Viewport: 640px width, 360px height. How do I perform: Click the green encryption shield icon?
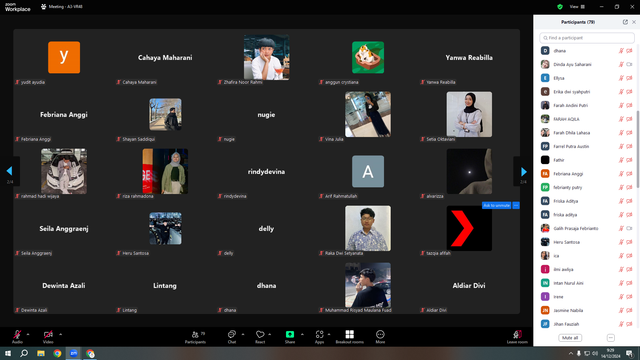click(560, 7)
